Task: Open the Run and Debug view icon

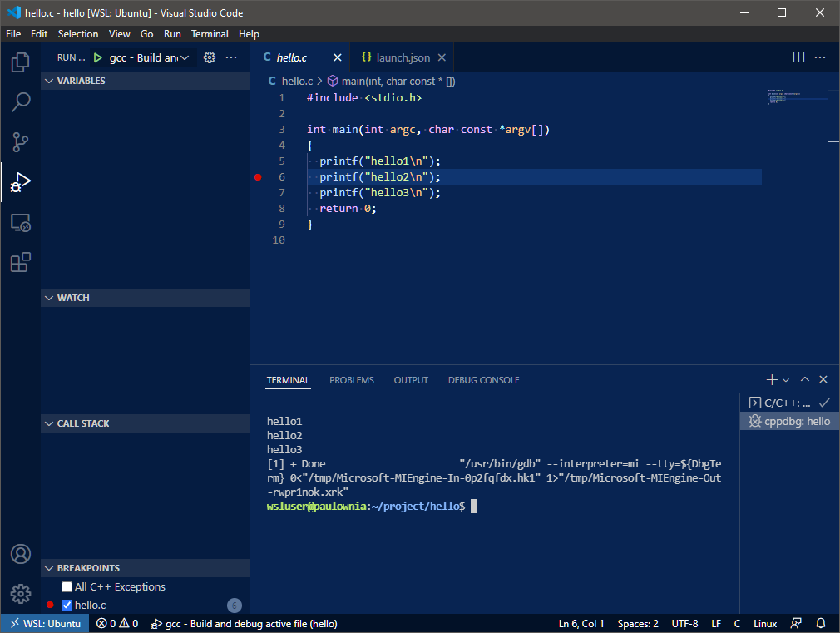Action: tap(20, 182)
